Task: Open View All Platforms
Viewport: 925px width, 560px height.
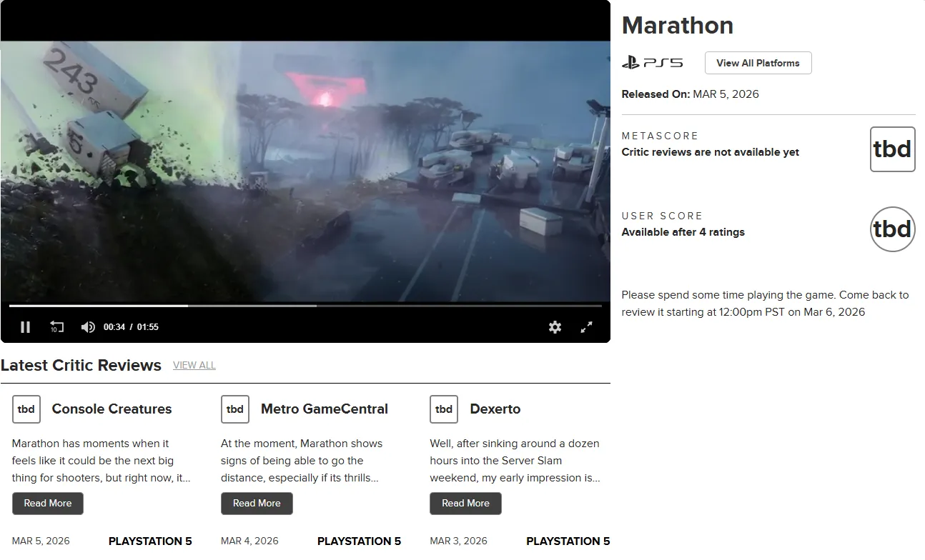Action: pyautogui.click(x=758, y=63)
